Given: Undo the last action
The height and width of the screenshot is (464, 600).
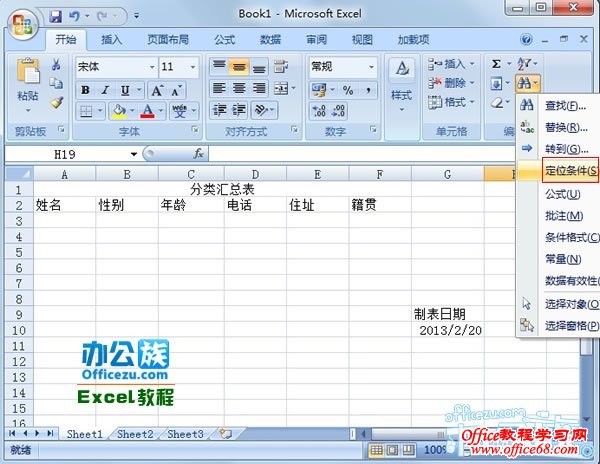Looking at the screenshot, I should [74, 16].
